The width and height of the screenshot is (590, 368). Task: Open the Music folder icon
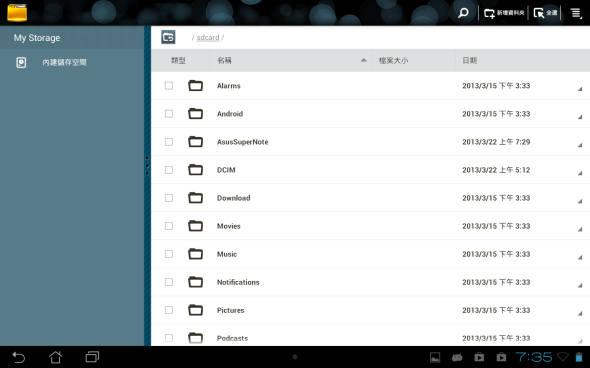195,254
